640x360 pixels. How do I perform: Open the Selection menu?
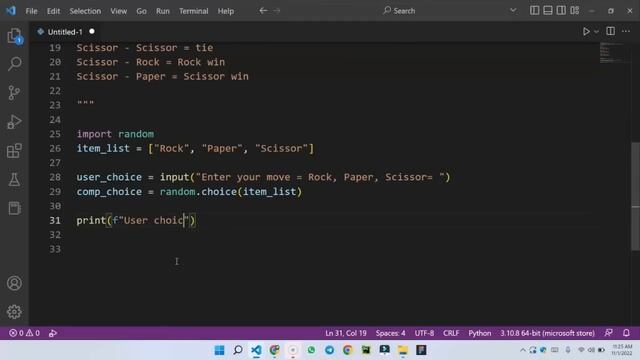point(85,11)
